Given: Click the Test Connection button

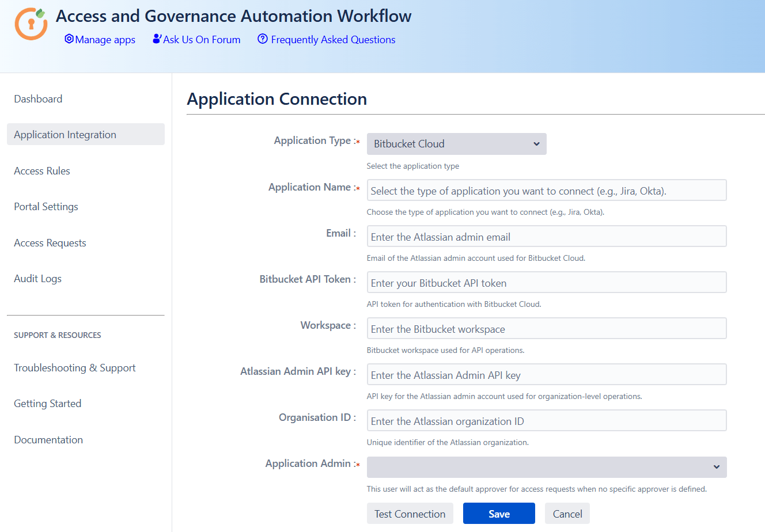Looking at the screenshot, I should (410, 514).
